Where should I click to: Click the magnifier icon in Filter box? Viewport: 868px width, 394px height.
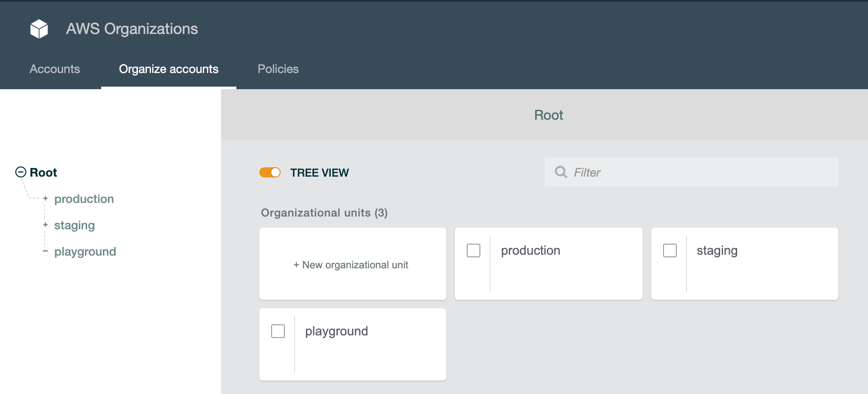561,172
